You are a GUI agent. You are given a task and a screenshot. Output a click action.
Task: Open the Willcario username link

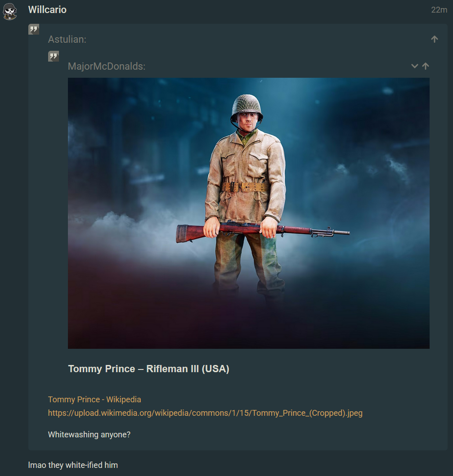(47, 10)
